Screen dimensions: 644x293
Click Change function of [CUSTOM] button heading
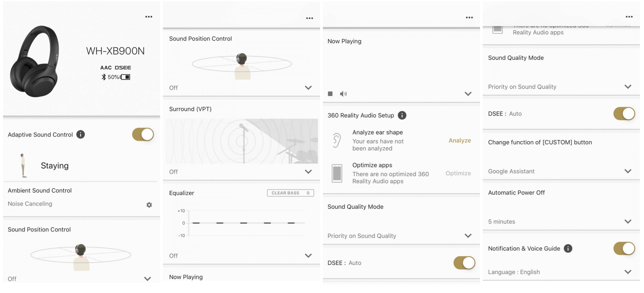point(540,142)
